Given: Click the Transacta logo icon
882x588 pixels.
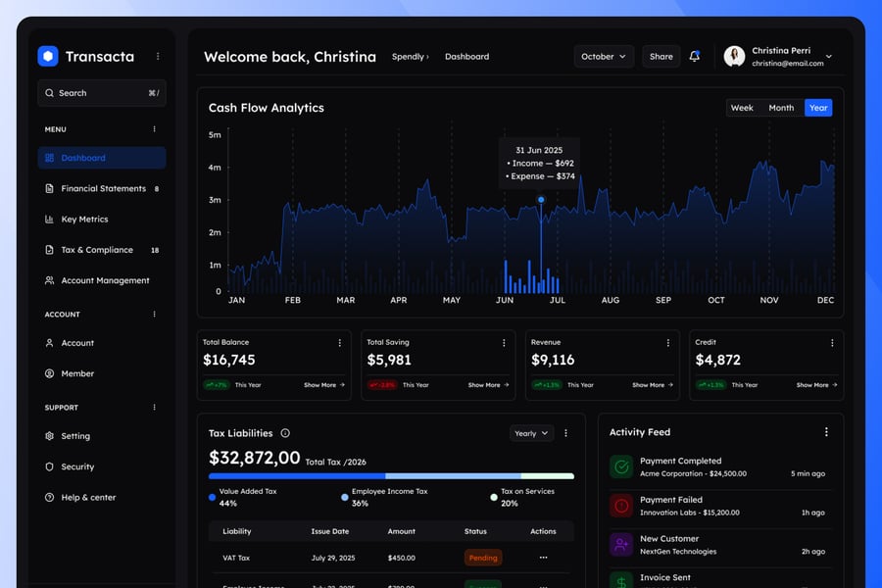Looking at the screenshot, I should point(48,57).
